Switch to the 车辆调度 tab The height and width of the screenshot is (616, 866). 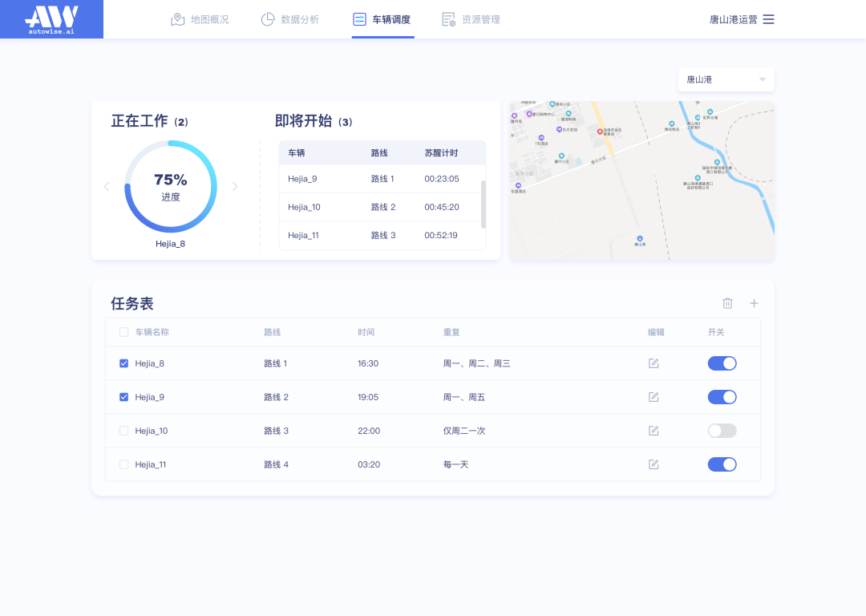point(382,18)
